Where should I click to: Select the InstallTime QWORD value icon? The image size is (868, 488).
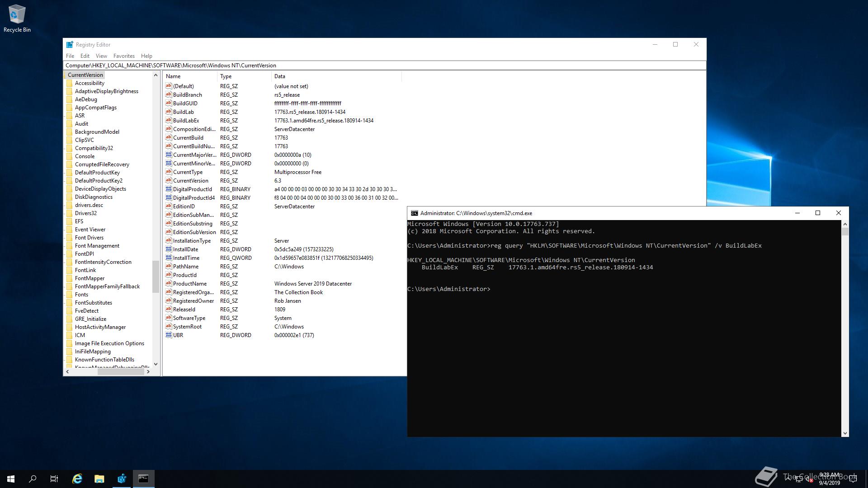[169, 258]
